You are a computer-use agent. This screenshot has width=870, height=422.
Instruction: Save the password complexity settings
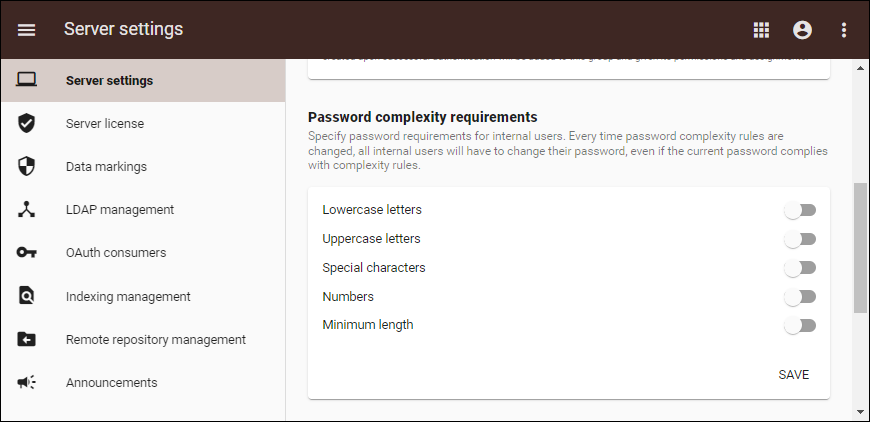pyautogui.click(x=794, y=375)
